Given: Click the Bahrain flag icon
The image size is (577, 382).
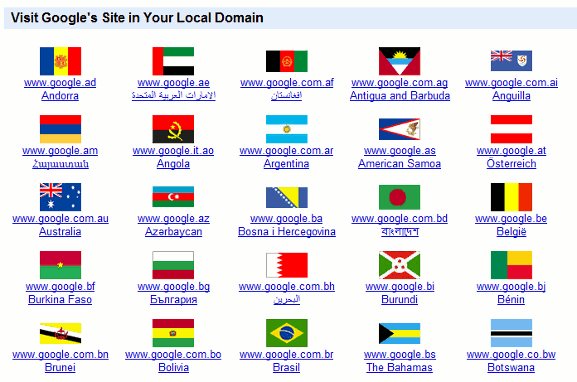Looking at the screenshot, I should pyautogui.click(x=287, y=265).
